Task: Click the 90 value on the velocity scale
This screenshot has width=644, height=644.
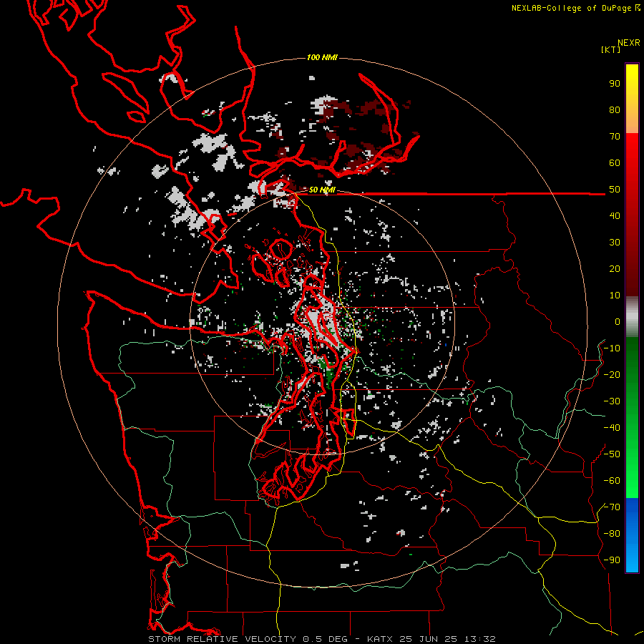Action: (615, 84)
